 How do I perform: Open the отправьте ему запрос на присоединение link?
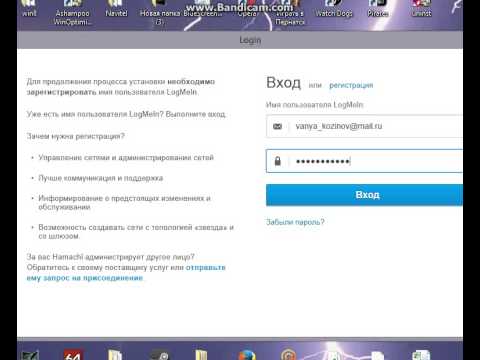(126, 273)
